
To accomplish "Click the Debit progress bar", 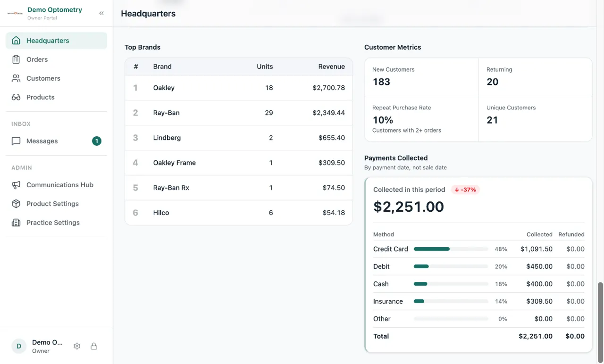I will [x=451, y=266].
